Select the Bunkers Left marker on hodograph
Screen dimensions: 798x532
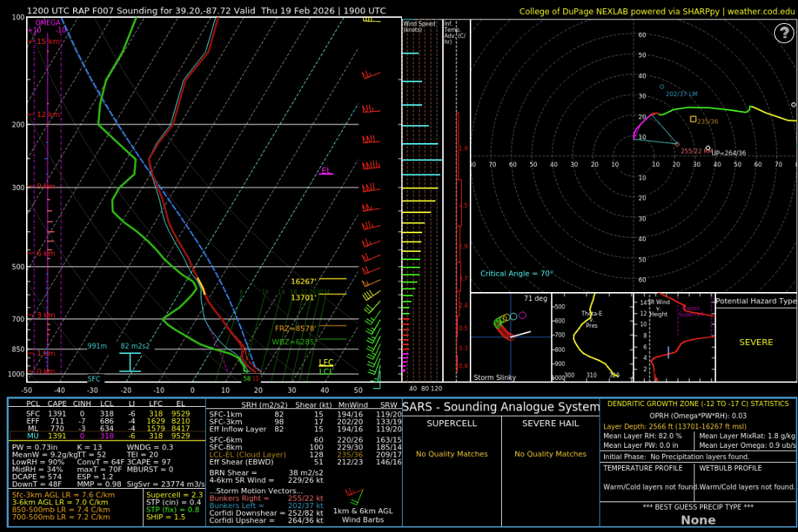pyautogui.click(x=662, y=86)
